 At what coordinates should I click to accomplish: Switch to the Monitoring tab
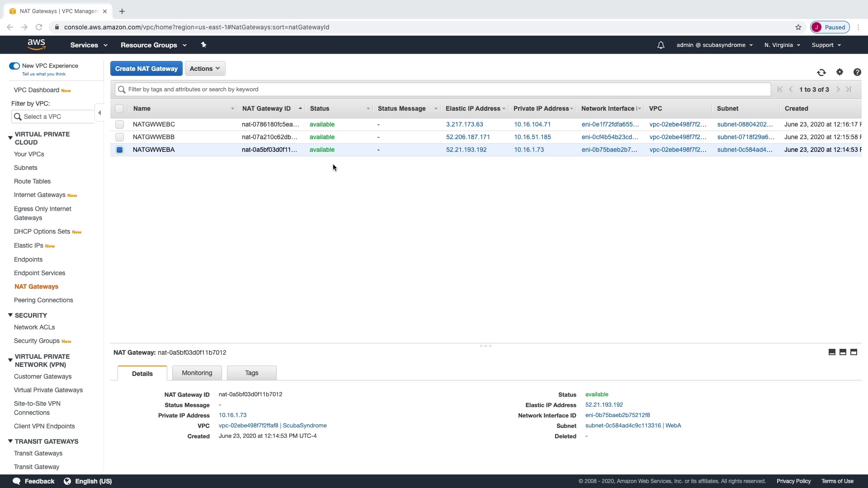[x=197, y=373]
